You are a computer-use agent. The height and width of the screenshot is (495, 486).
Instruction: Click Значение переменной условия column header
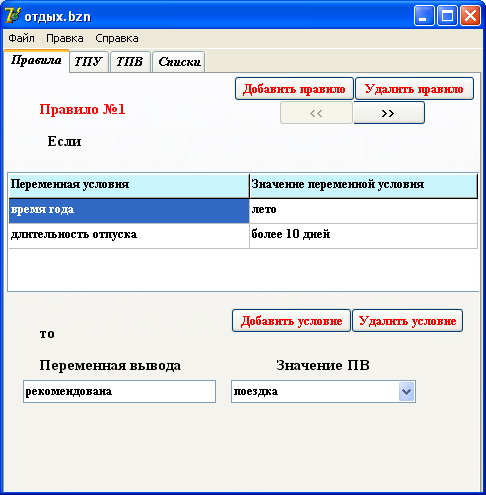click(363, 185)
